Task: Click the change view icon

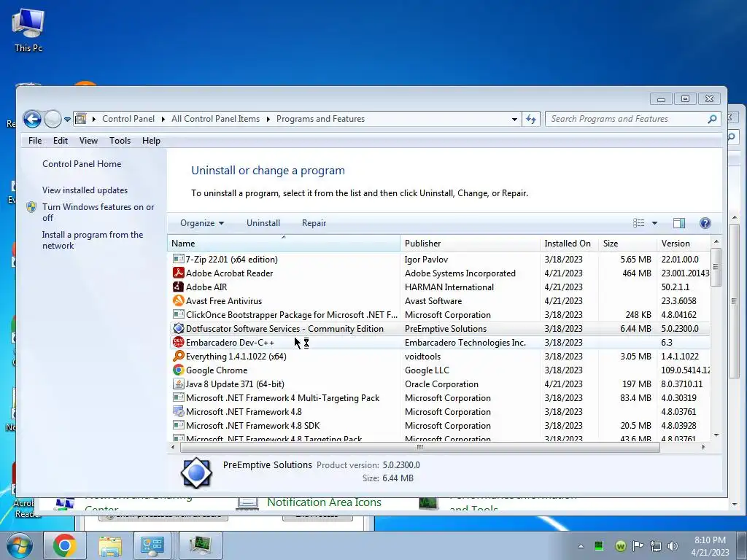Action: (638, 223)
